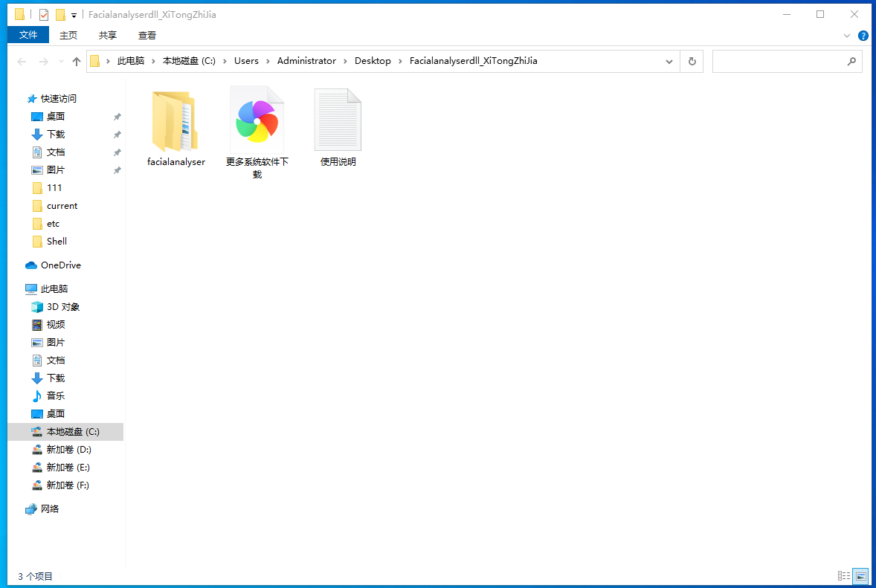The height and width of the screenshot is (588, 876).
Task: Select 网络 in the navigation pane
Action: point(49,508)
